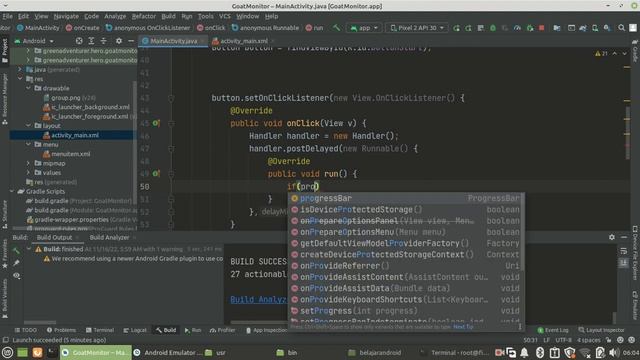Viewport: 640px width, 360px height.
Task: Collapse the menu folder
Action: pos(28,144)
